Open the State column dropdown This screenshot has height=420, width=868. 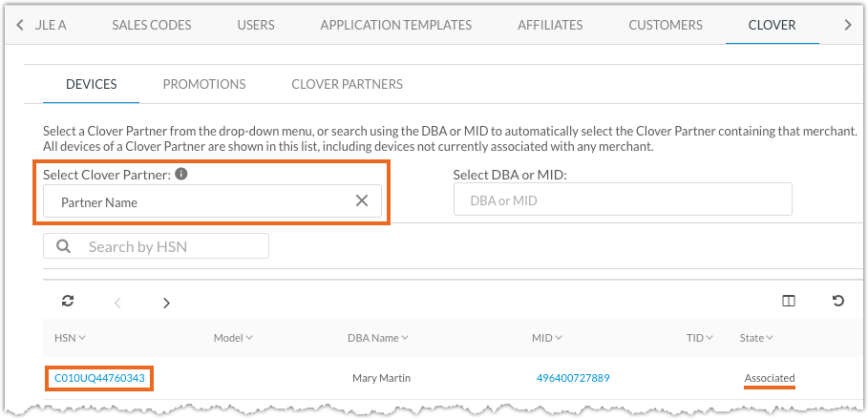point(770,338)
